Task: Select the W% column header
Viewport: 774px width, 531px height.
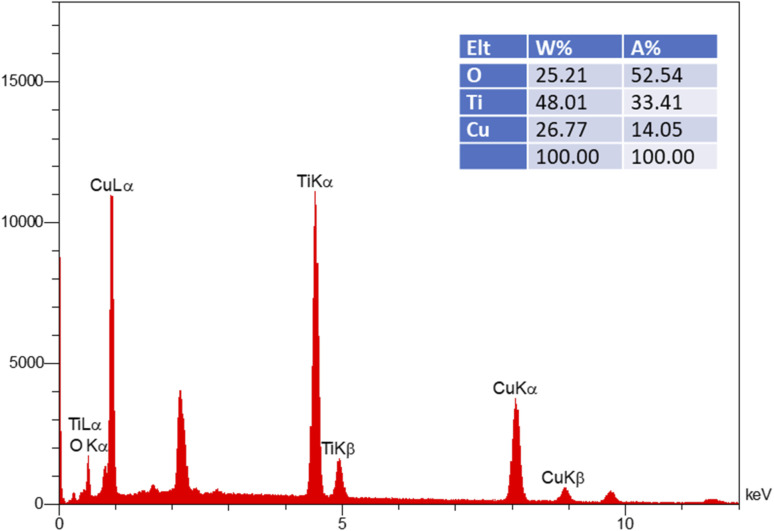Action: click(x=575, y=47)
